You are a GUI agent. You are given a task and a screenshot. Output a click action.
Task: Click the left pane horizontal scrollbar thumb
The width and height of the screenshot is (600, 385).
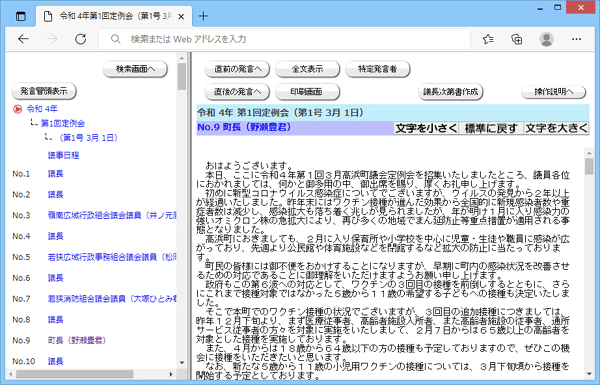click(x=74, y=374)
